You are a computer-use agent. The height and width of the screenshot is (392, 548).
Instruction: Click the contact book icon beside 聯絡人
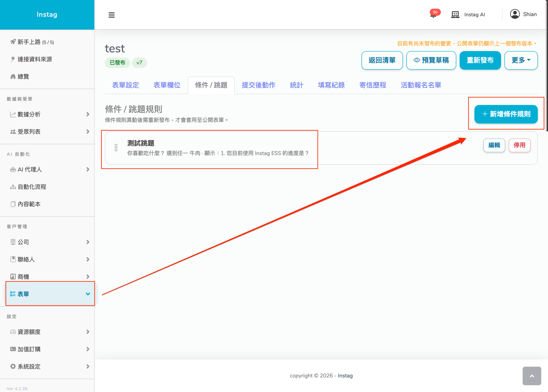pos(13,259)
